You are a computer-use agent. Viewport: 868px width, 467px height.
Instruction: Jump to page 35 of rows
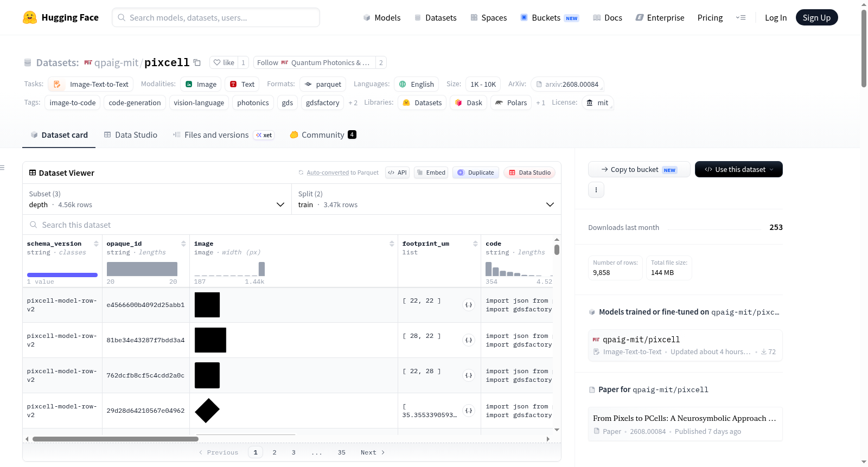[342, 452]
